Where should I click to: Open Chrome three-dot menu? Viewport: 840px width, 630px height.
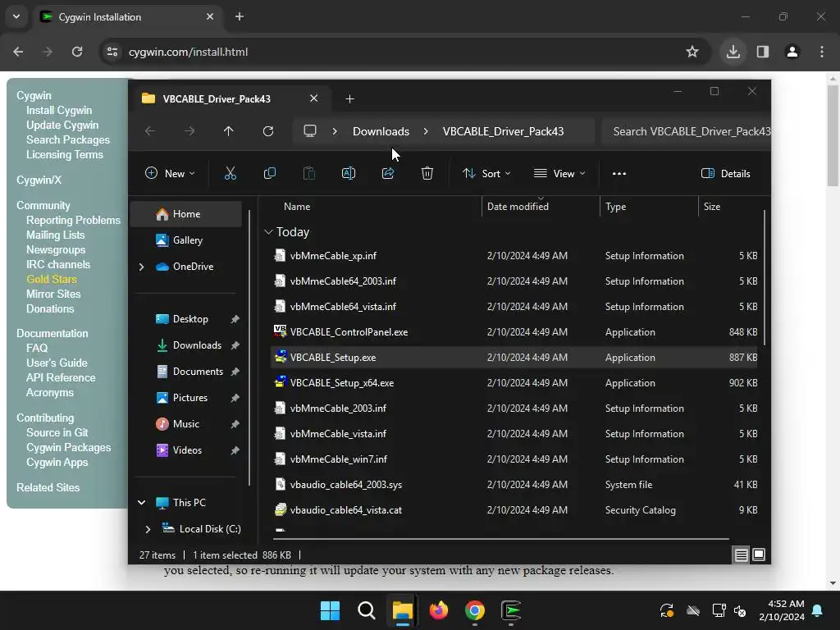click(822, 52)
